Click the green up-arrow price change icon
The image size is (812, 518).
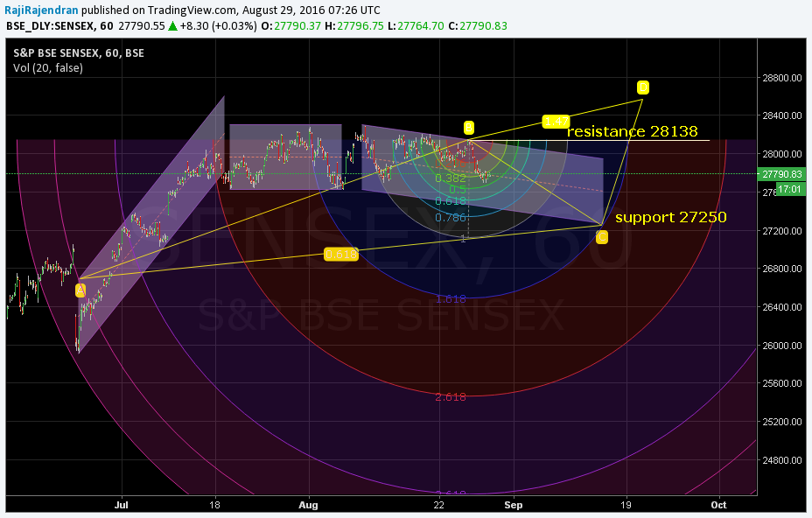pyautogui.click(x=173, y=26)
